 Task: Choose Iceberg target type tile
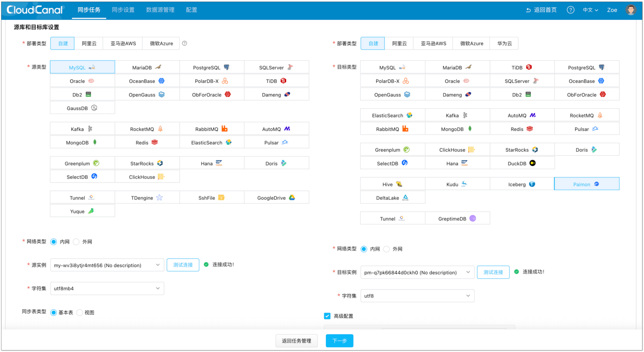point(522,184)
